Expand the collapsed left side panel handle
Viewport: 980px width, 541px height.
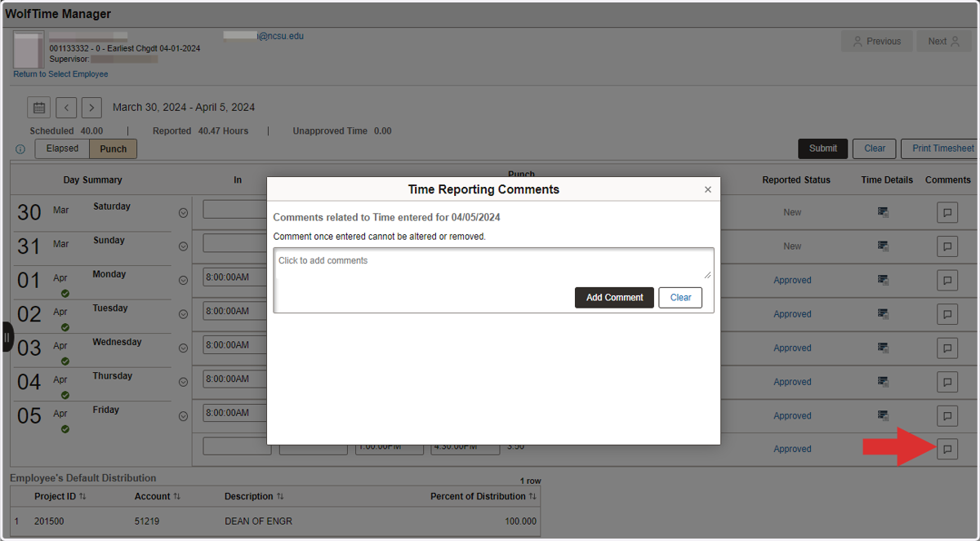7,337
